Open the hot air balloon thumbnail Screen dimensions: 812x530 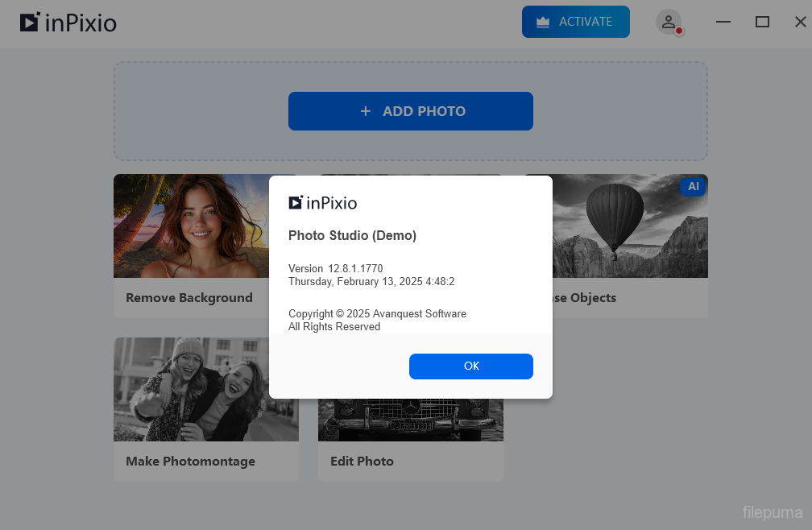pos(630,226)
